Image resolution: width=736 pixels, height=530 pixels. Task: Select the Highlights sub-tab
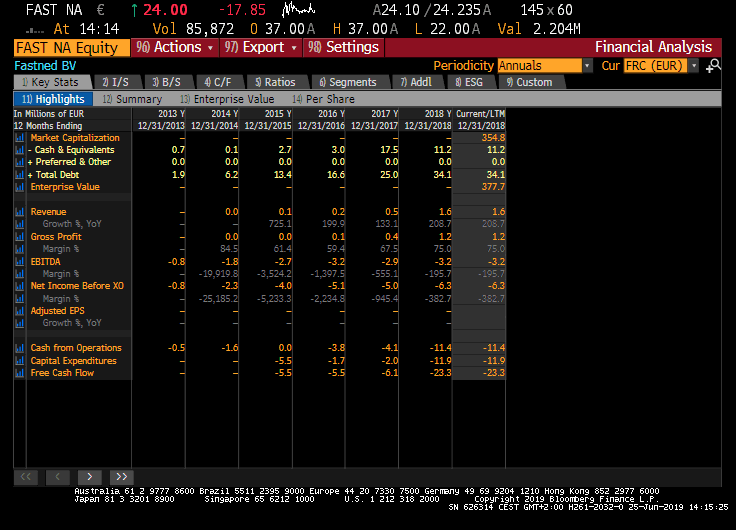point(54,99)
